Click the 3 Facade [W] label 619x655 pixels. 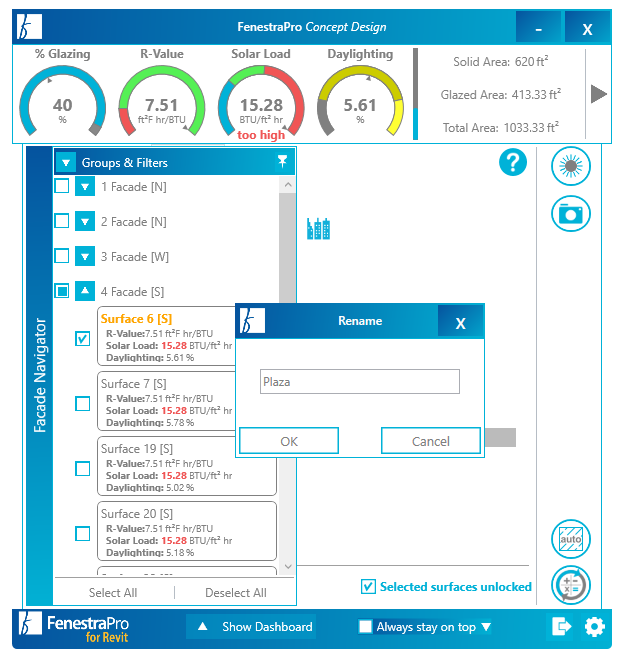134,256
